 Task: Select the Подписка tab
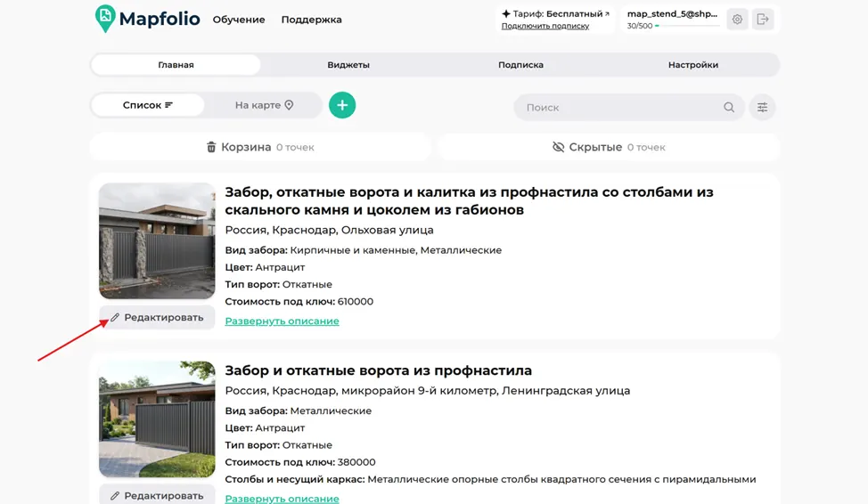point(520,65)
